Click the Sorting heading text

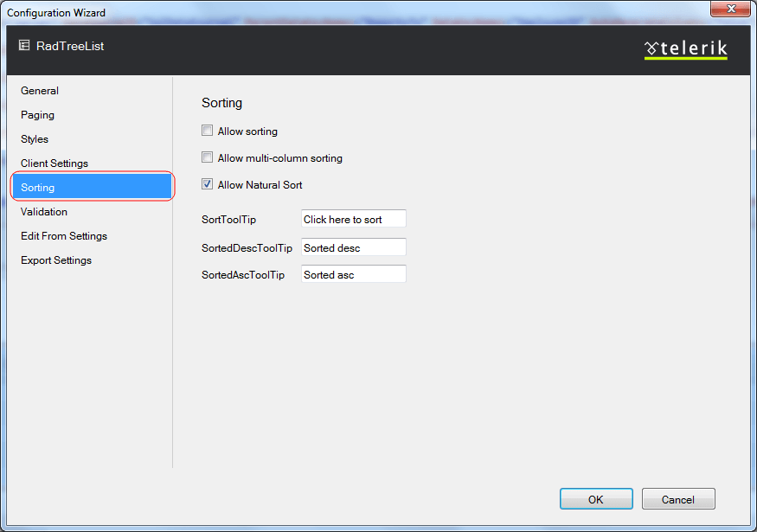point(222,103)
